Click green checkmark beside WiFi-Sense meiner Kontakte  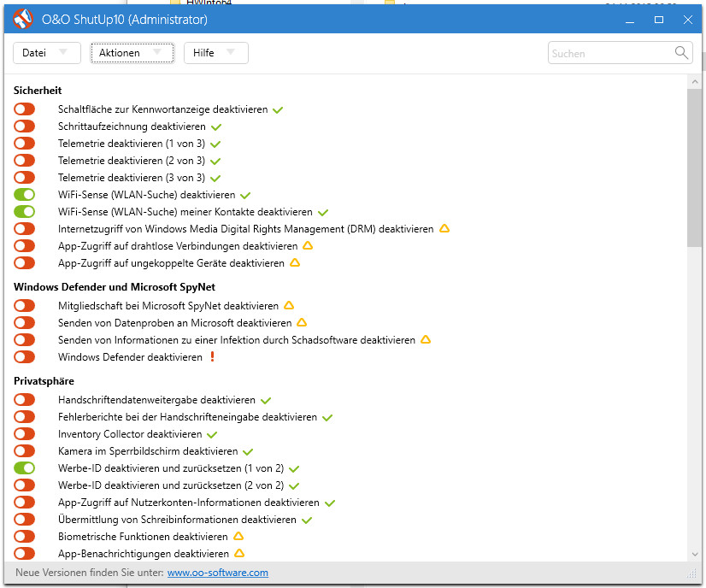tap(323, 213)
